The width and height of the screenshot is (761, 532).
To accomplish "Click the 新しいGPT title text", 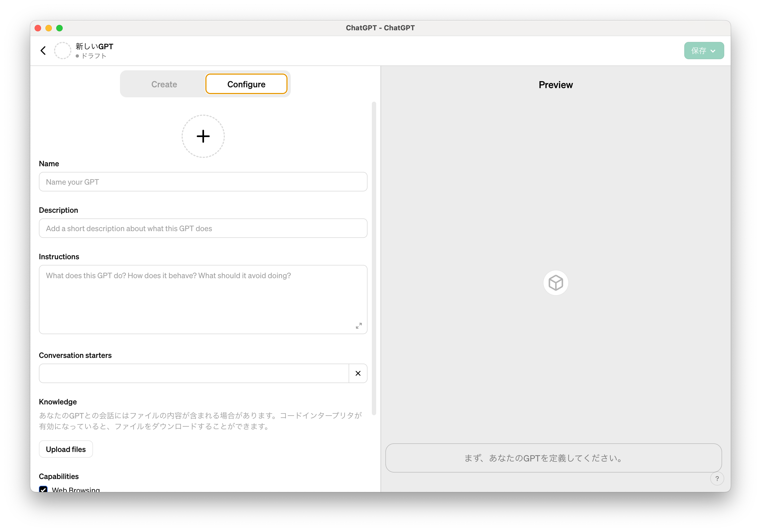I will click(x=95, y=46).
